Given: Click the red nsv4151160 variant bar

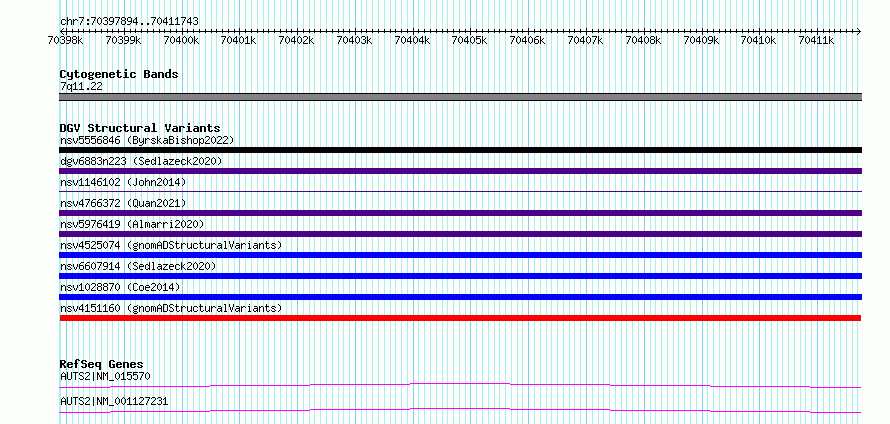Looking at the screenshot, I should click(x=460, y=318).
